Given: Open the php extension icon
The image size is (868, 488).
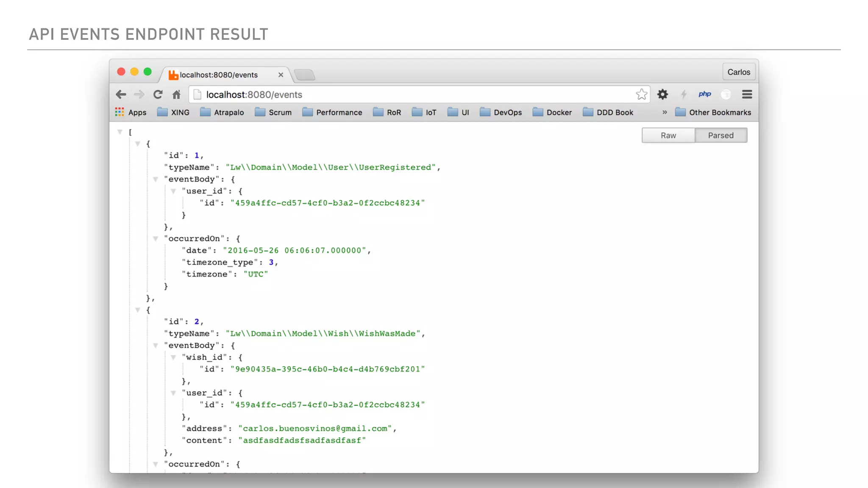Looking at the screenshot, I should click(x=705, y=94).
